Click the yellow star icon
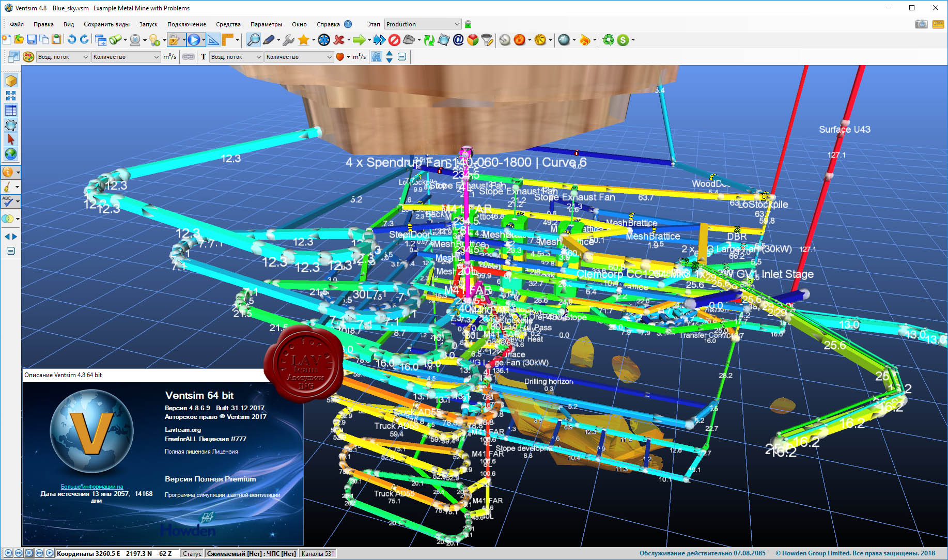 [x=304, y=40]
